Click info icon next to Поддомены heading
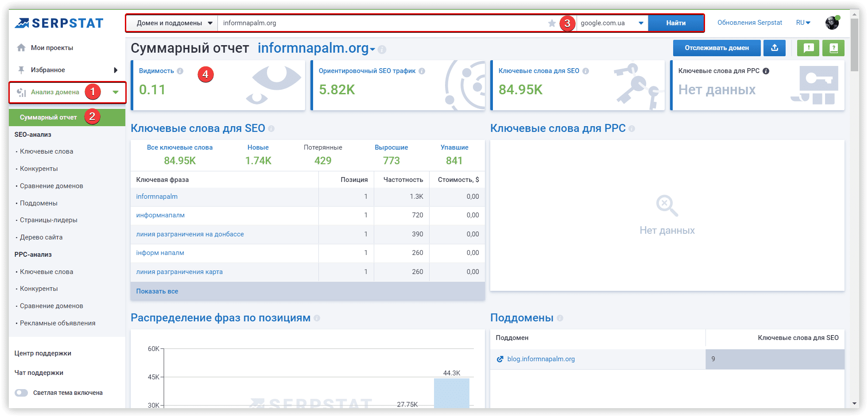This screenshot has height=417, width=868. [x=560, y=318]
